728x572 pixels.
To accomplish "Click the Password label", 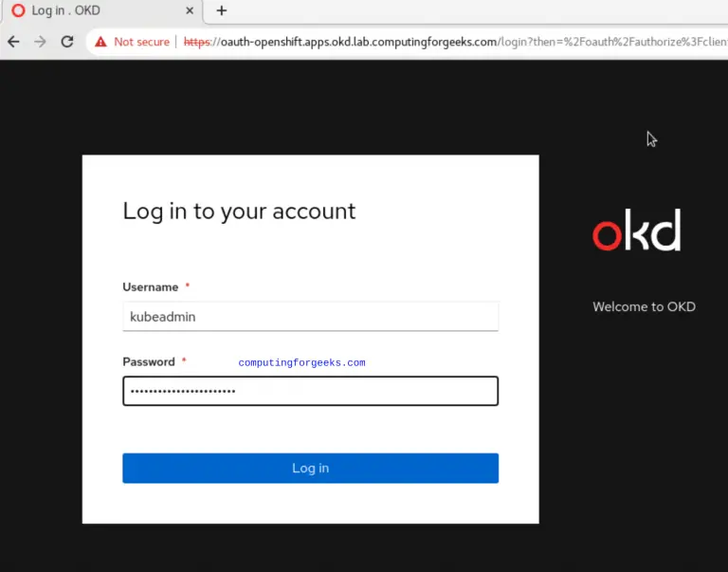I will 149,361.
